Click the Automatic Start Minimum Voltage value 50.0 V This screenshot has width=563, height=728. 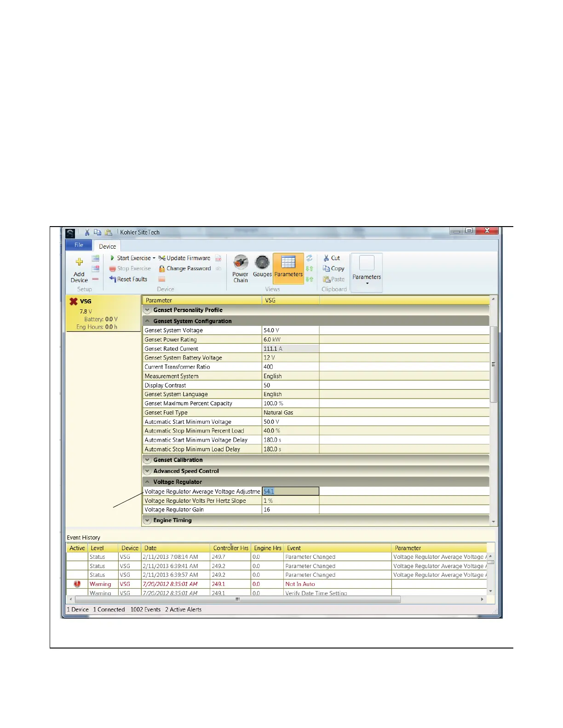click(291, 422)
